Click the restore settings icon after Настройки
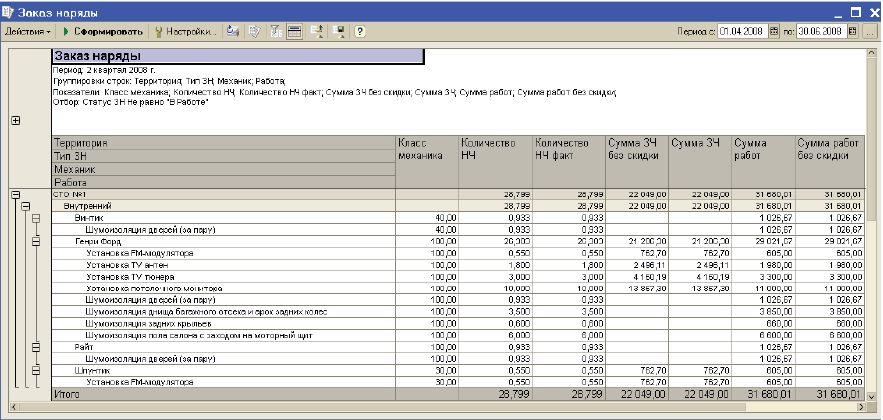Image resolution: width=883 pixels, height=420 pixels. pos(232,32)
